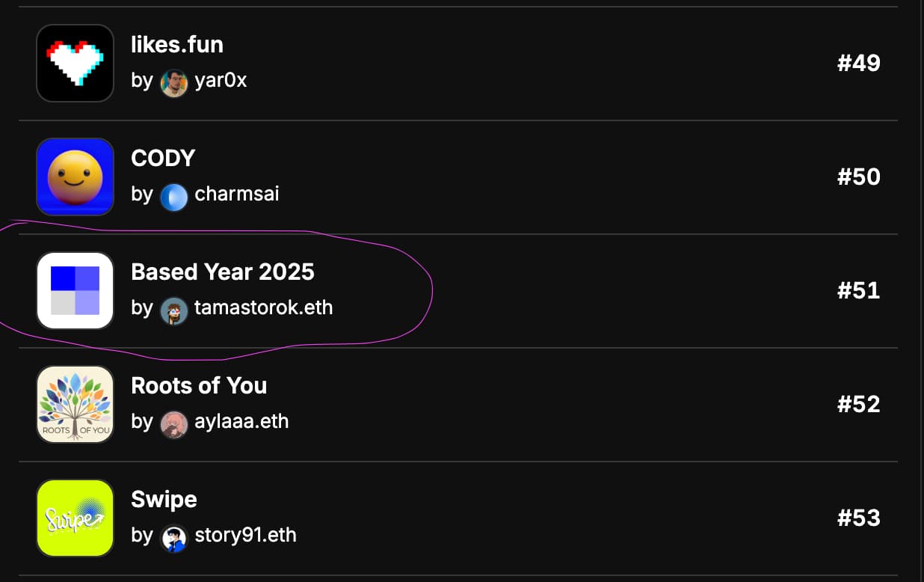This screenshot has width=924, height=582.
Task: Select the rank #49 label
Action: click(x=858, y=63)
